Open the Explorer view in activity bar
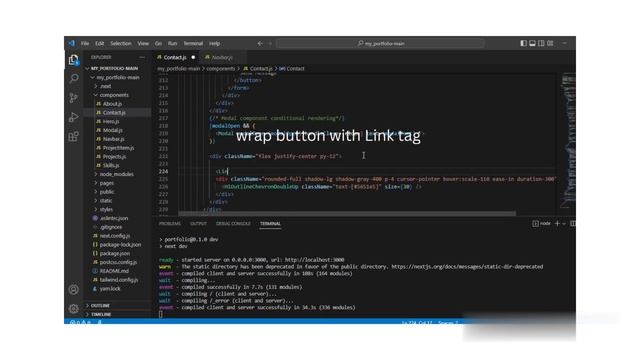Screen dimensions: 640x360 click(x=73, y=60)
